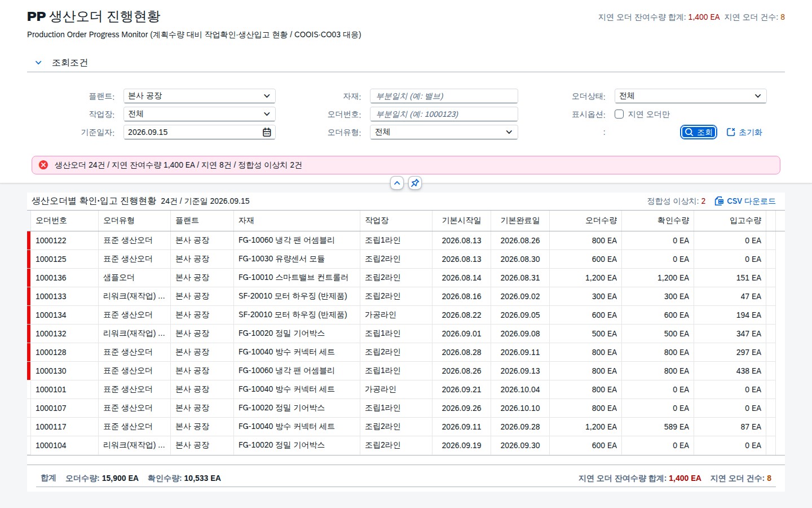
Task: Download table via CSV 다운로드
Action: (x=745, y=201)
